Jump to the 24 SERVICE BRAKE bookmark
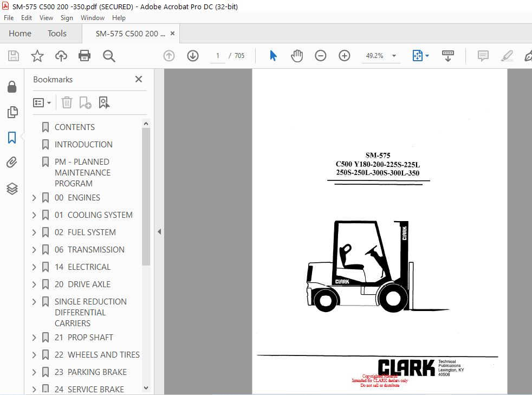Screen dimensions: 532x395 click(x=89, y=389)
